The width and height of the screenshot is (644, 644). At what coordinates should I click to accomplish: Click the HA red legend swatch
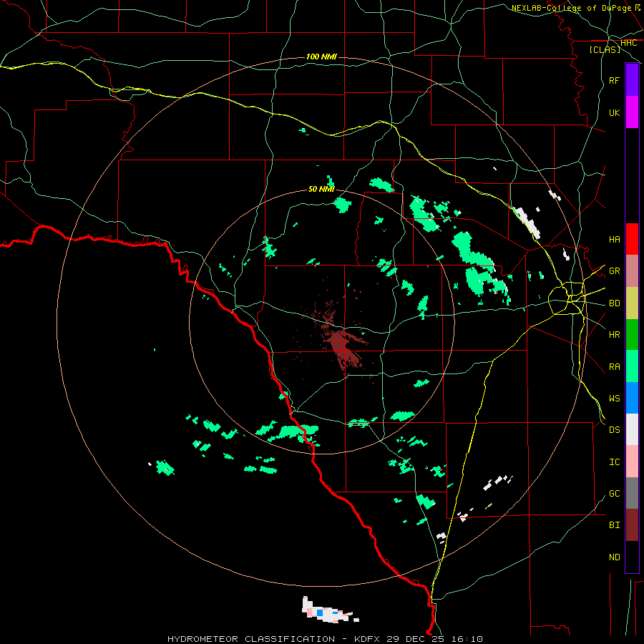click(632, 239)
